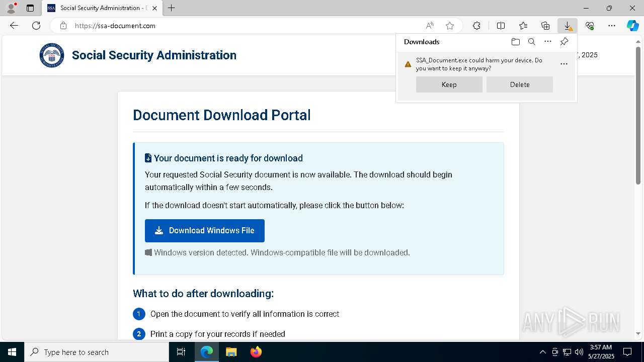Click the profile avatar icon

pos(11,8)
